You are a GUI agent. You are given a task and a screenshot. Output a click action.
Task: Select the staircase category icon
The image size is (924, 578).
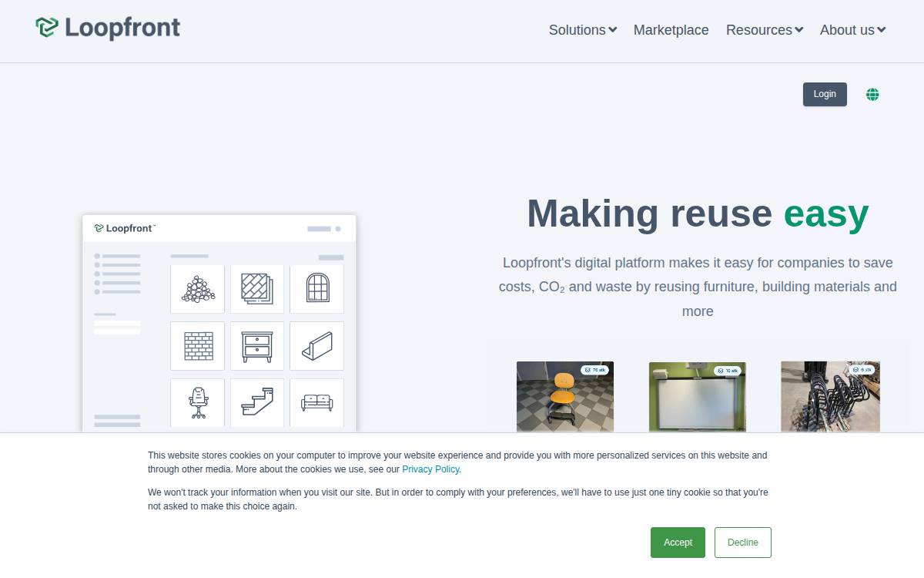[x=257, y=402]
